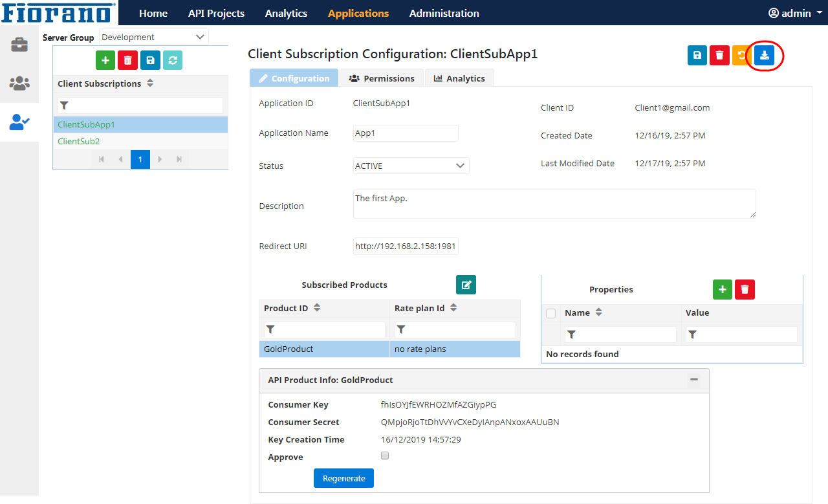828x504 pixels.
Task: Save client subscriptions from list toolbar
Action: 150,60
